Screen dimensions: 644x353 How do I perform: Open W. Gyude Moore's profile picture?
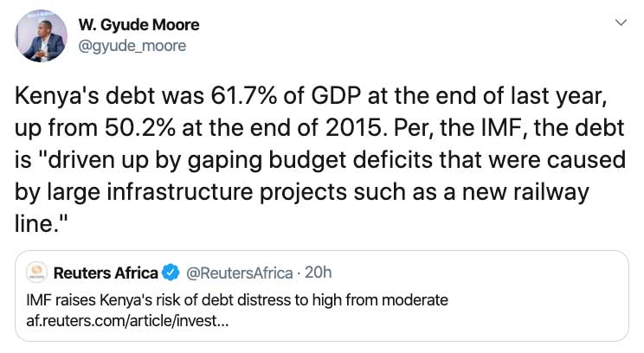[41, 35]
